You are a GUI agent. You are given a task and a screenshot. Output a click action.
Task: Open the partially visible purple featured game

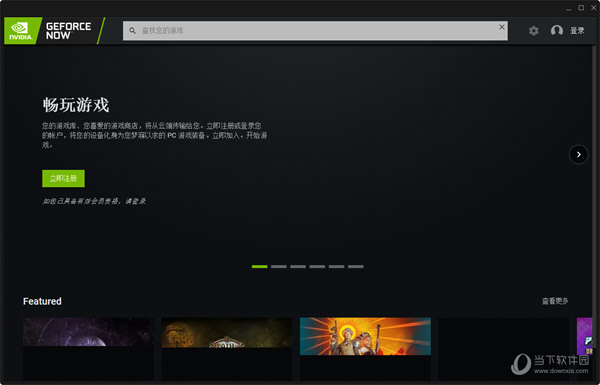point(584,336)
